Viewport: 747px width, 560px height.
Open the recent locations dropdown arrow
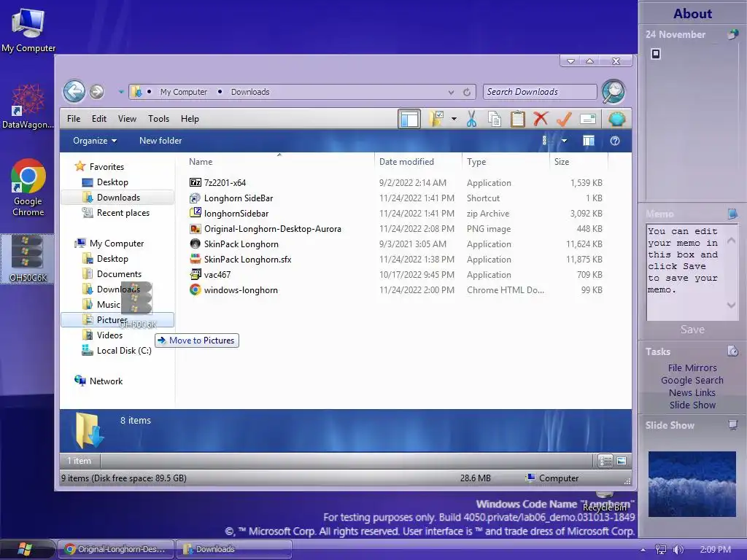tap(121, 92)
